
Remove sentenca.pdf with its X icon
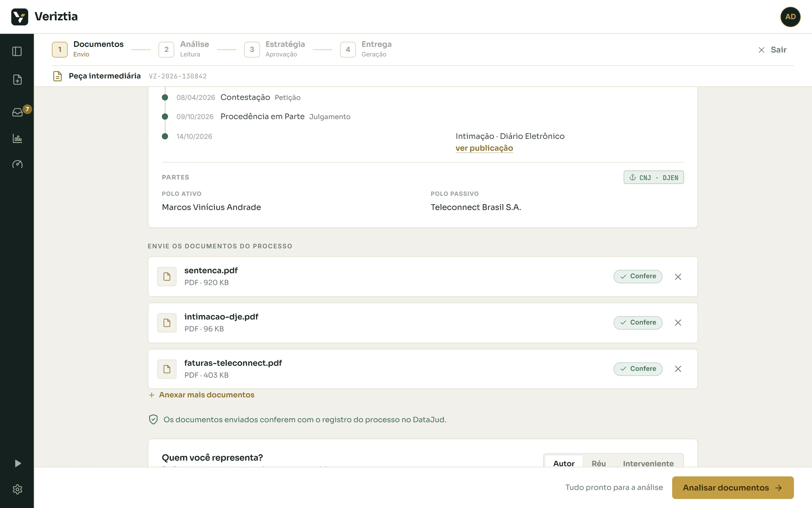coord(678,277)
